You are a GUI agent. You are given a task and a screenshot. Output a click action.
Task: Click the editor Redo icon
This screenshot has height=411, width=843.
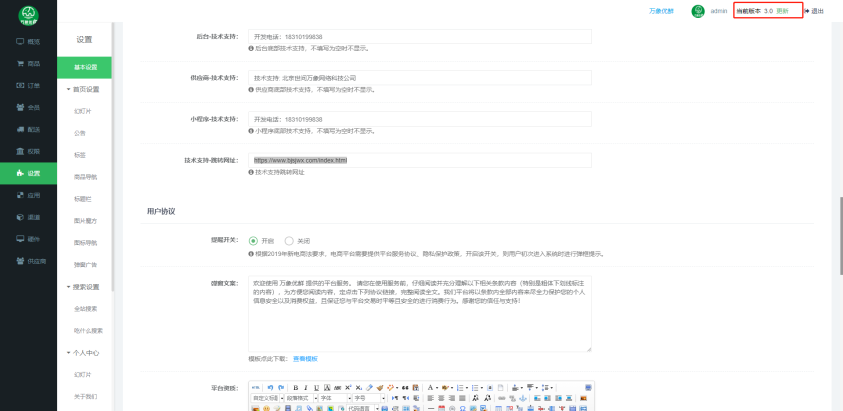[x=281, y=387]
